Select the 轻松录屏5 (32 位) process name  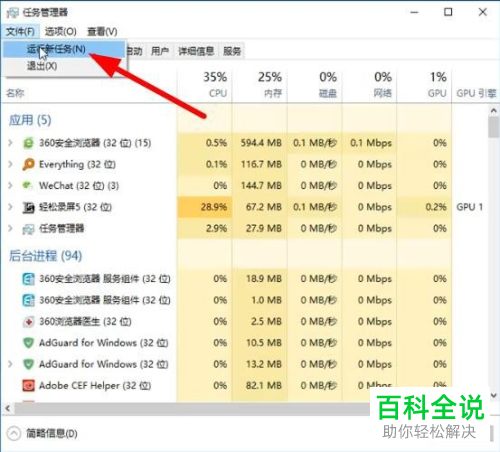[x=75, y=207]
